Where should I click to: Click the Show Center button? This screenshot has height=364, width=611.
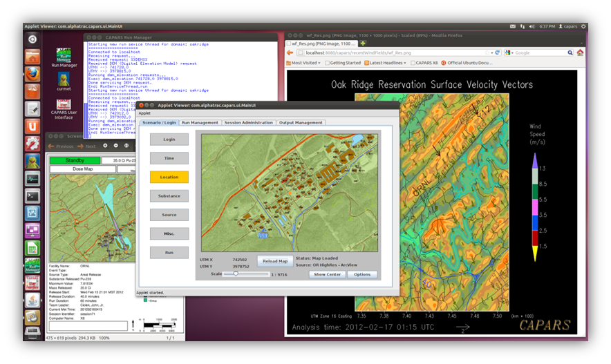(328, 274)
